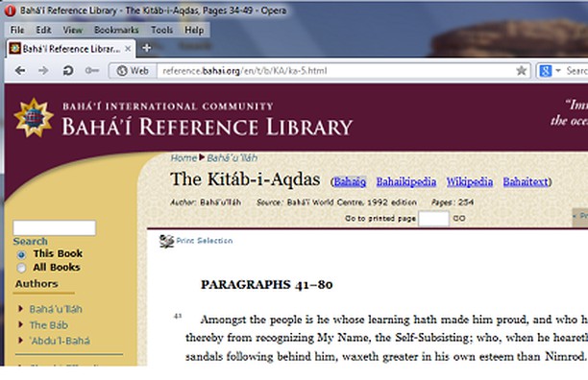This screenshot has height=380, width=588.
Task: Click the Search label link in sidebar
Action: tap(31, 241)
